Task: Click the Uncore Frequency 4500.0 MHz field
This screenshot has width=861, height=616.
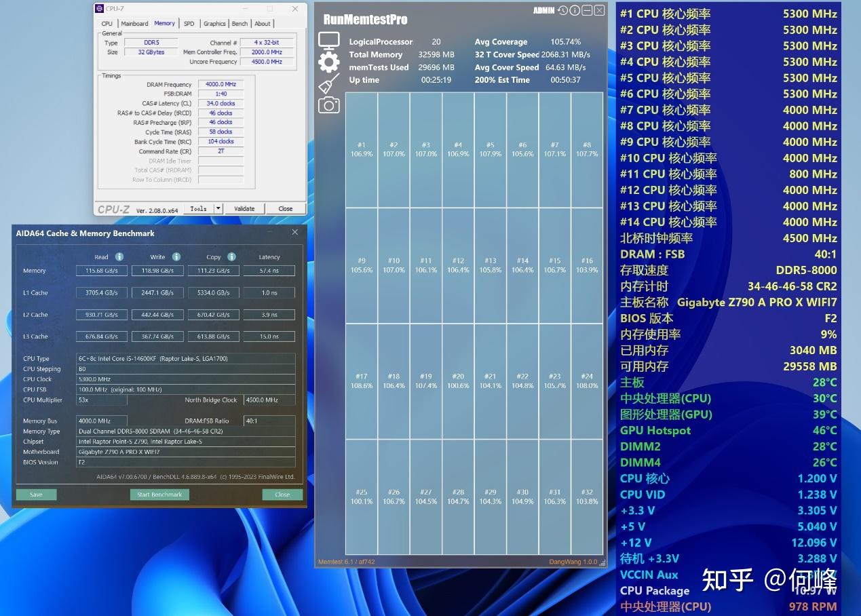Action: [267, 61]
